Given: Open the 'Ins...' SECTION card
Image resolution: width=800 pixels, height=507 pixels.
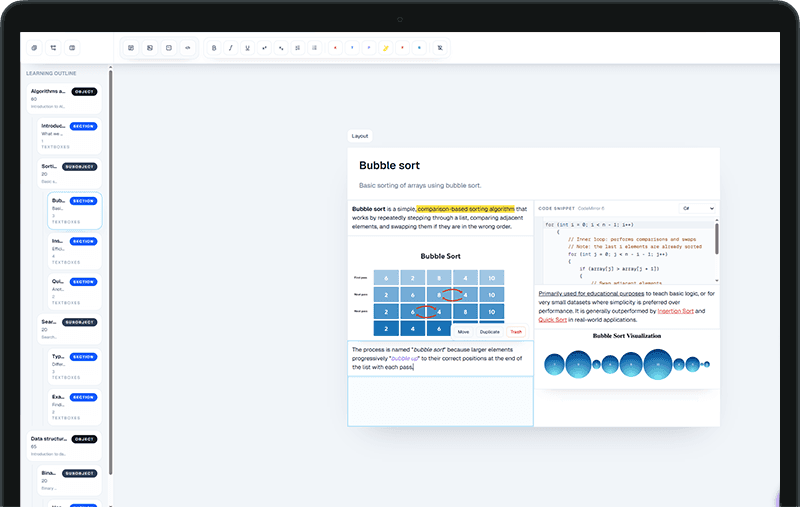Looking at the screenshot, I should pyautogui.click(x=74, y=251).
